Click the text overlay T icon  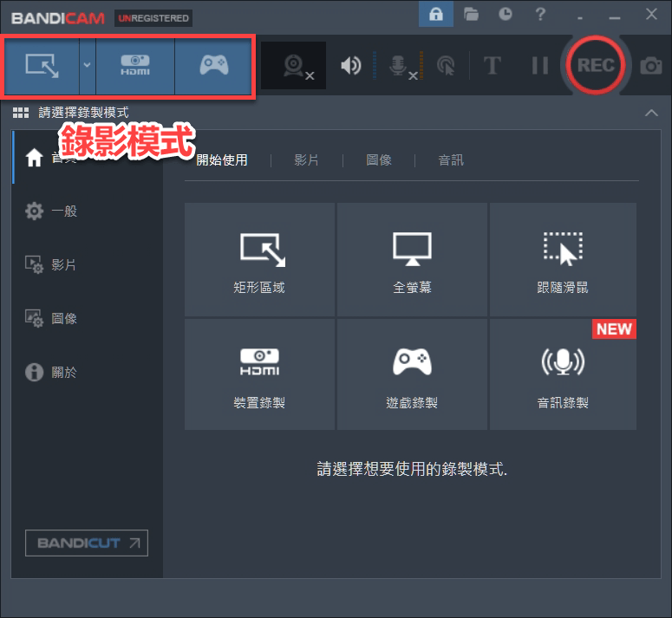[492, 66]
